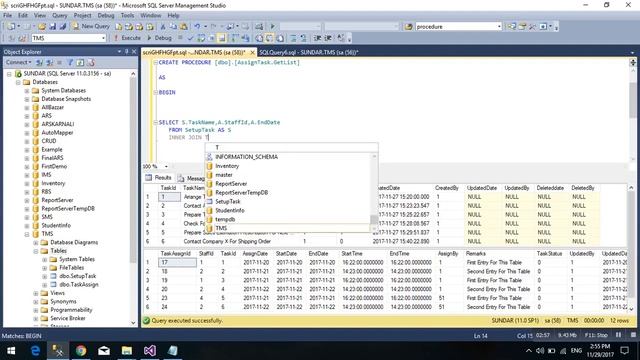Click the Copy icon in the toolbar

point(173,27)
